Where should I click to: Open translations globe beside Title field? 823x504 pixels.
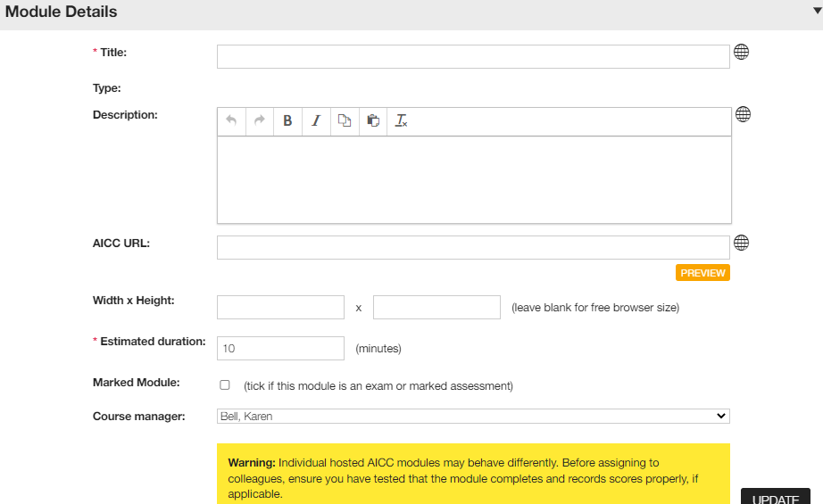(741, 52)
